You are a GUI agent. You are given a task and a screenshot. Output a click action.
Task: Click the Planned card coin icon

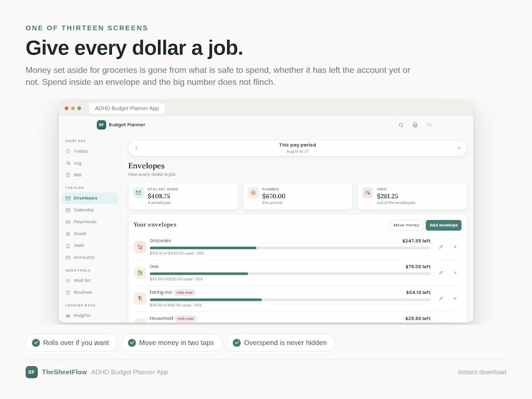pos(253,193)
